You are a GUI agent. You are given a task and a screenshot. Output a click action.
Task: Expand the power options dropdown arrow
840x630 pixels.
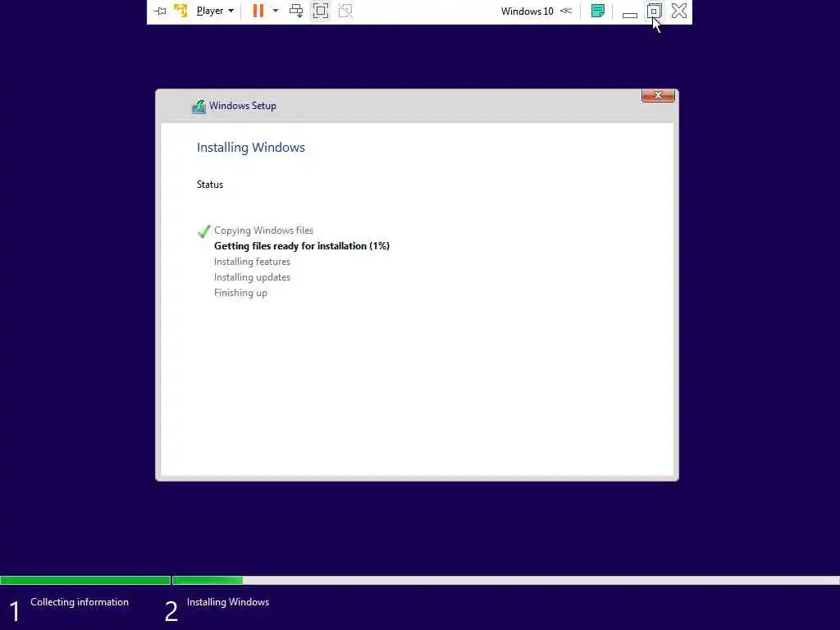point(276,11)
